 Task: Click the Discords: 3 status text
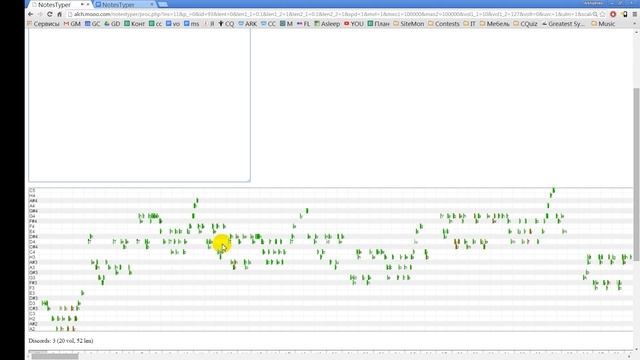click(x=61, y=340)
